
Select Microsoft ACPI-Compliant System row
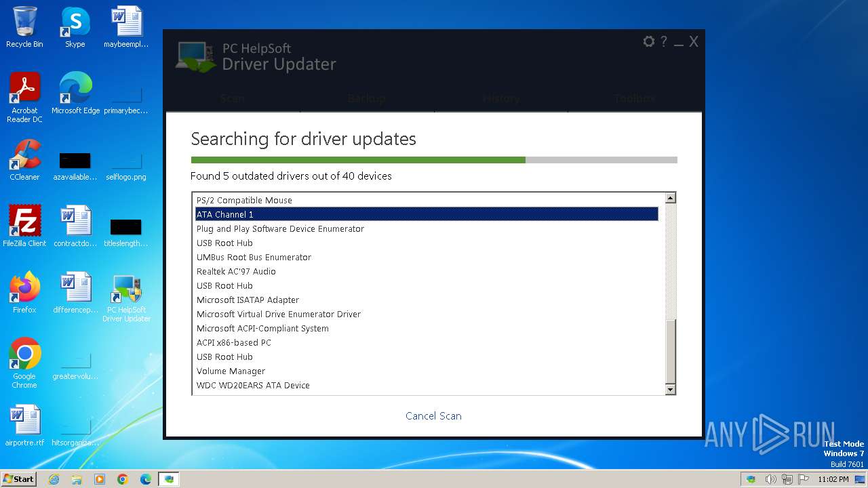coord(427,329)
